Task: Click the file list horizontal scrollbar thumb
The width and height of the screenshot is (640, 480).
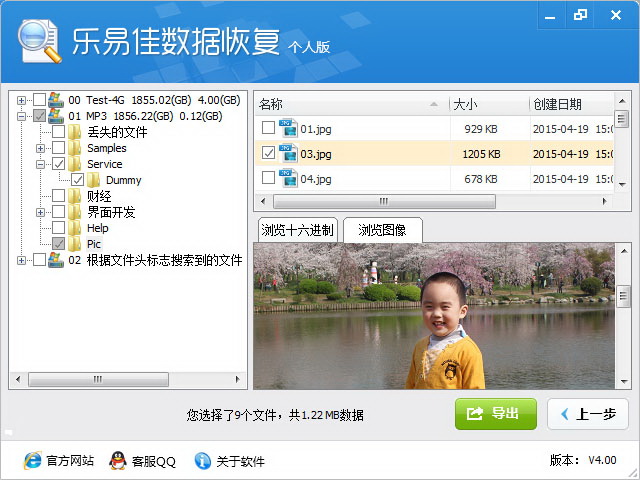Action: coord(384,201)
